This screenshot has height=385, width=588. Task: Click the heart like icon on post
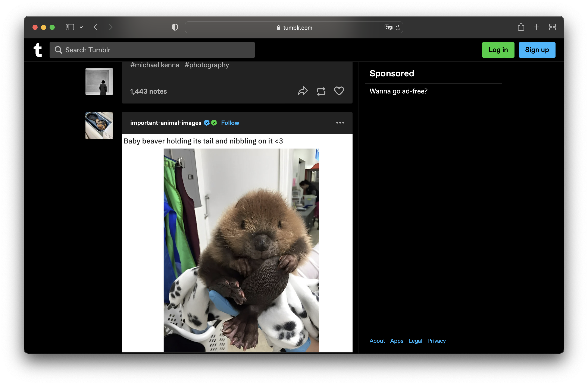pos(339,91)
